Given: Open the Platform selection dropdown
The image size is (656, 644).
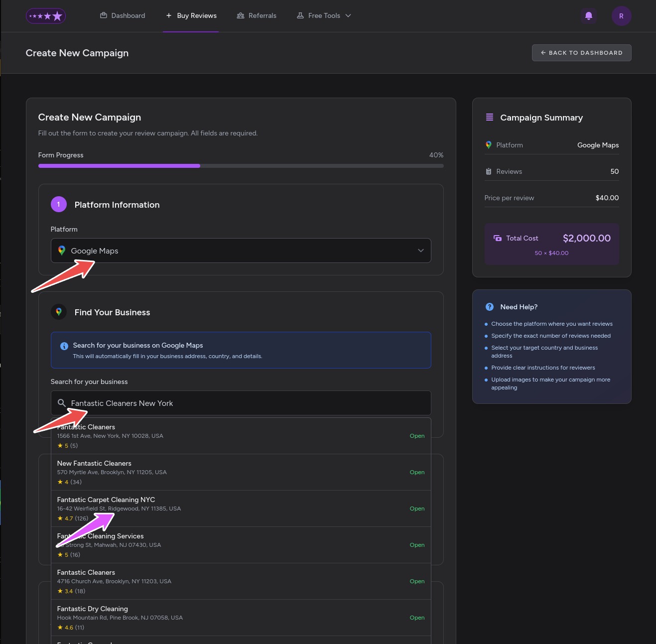Looking at the screenshot, I should point(241,251).
